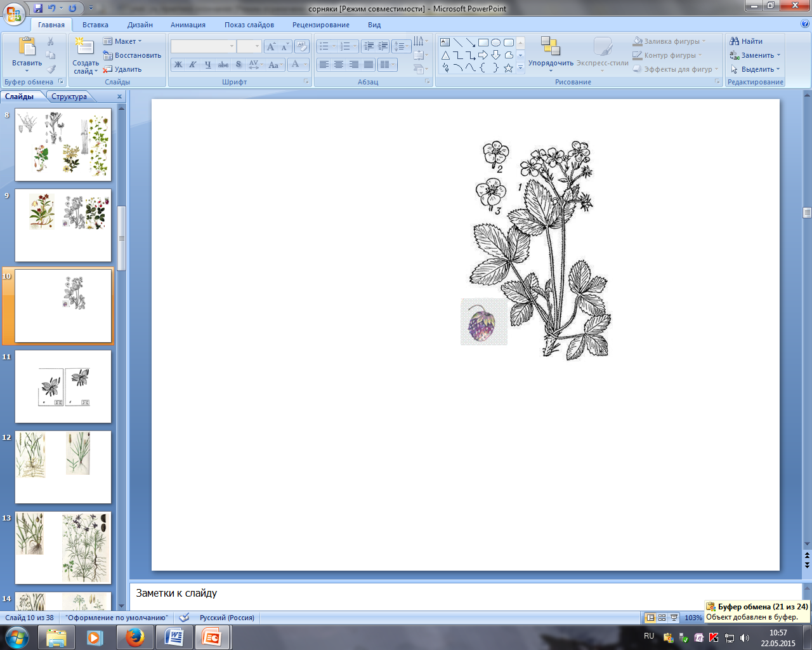This screenshot has width=812, height=650.
Task: Select the Triangle shape
Action: pos(445,55)
